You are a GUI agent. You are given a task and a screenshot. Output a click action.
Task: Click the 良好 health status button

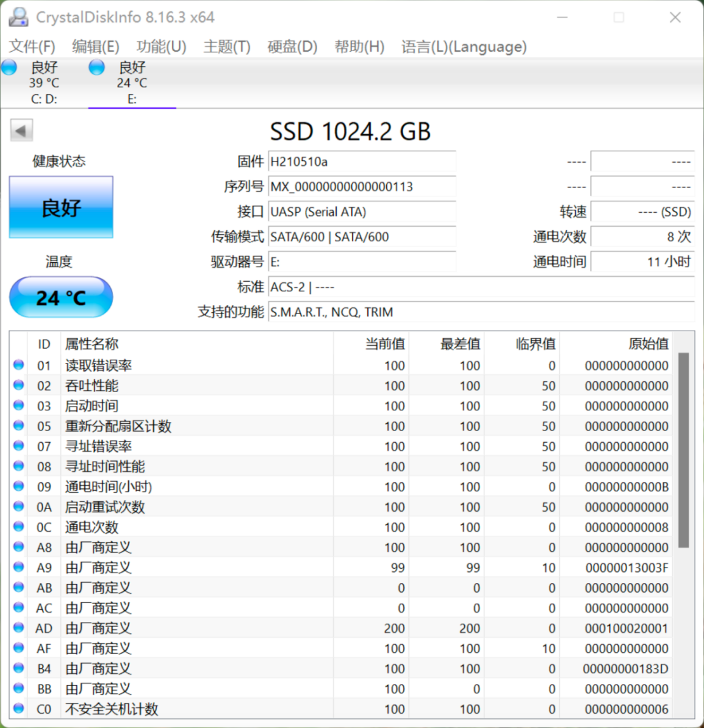61,207
